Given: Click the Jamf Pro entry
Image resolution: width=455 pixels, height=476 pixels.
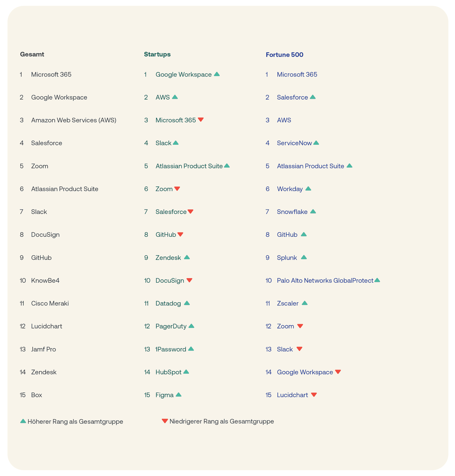Looking at the screenshot, I should pos(43,349).
